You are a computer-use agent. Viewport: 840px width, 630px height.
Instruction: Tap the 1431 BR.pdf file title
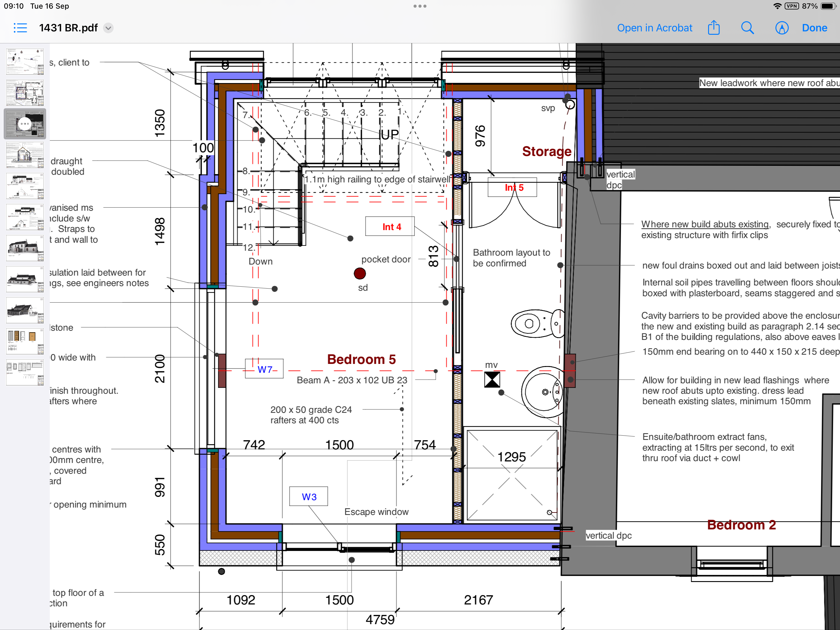[68, 28]
